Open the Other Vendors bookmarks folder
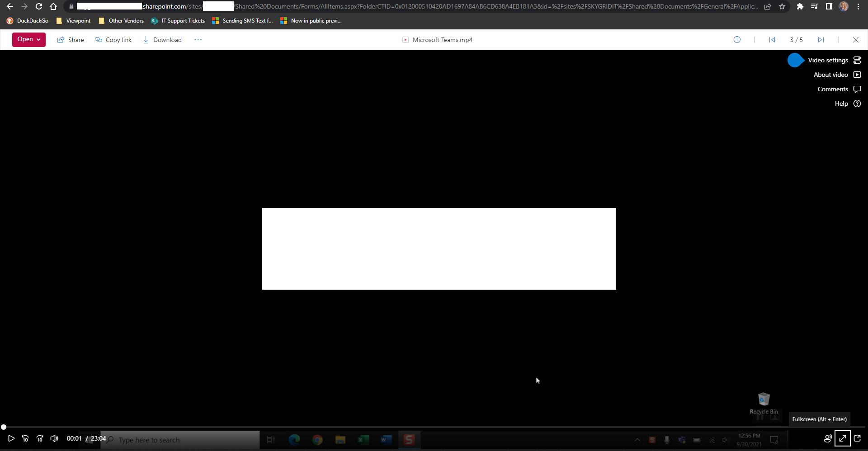This screenshot has width=868, height=451. point(121,21)
